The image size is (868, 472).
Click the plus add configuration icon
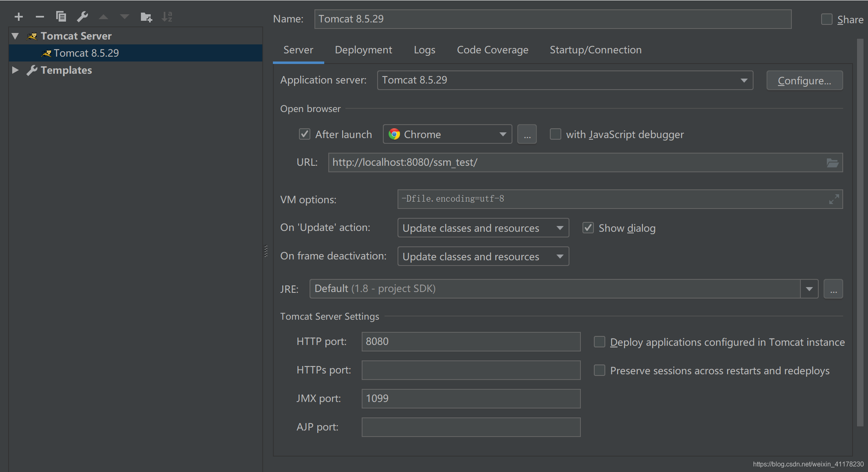coord(19,17)
